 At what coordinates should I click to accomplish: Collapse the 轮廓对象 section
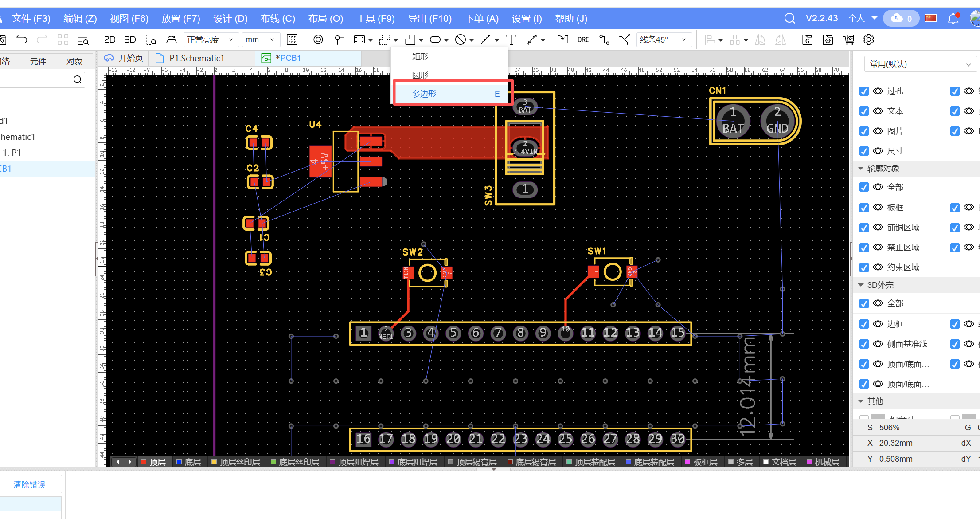coord(861,169)
